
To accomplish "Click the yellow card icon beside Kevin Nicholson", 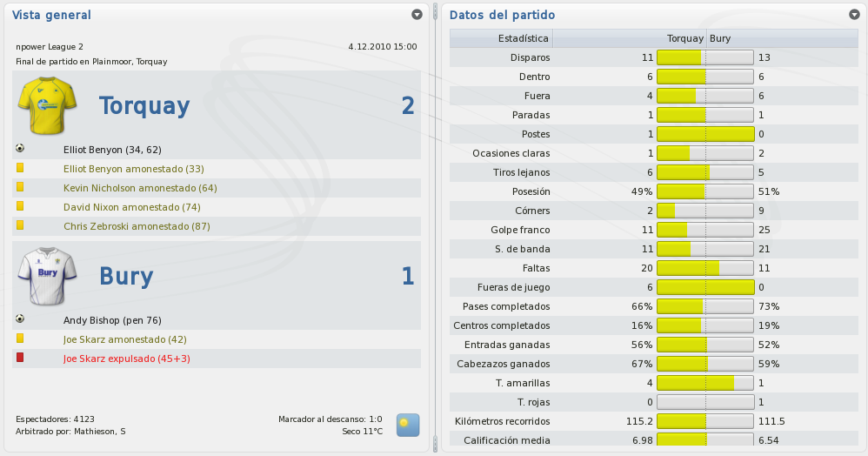I will [x=20, y=187].
